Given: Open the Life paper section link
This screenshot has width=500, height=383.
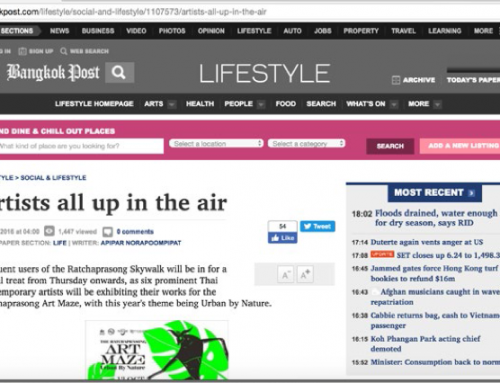Looking at the screenshot, I should (x=60, y=243).
